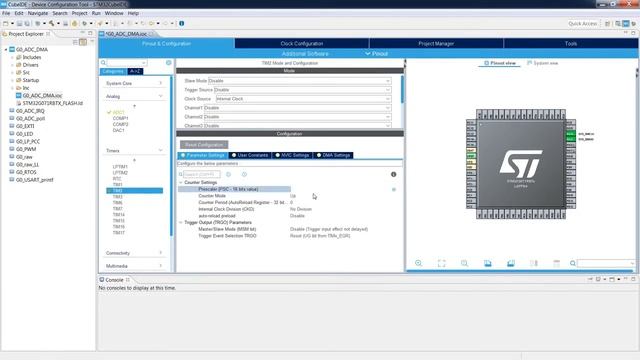Image resolution: width=640 pixels, height=360 pixels.
Task: Click the Link with Editor icon
Action: [x=83, y=42]
